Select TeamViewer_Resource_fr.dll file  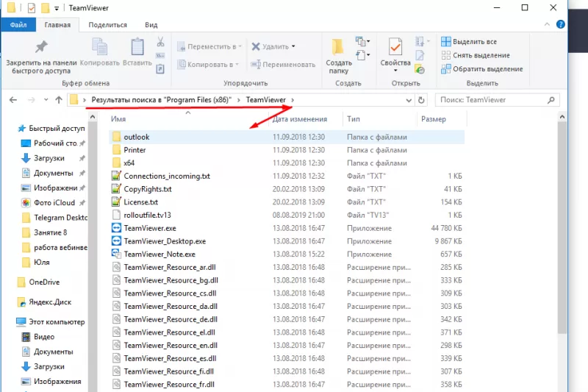(x=287, y=384)
